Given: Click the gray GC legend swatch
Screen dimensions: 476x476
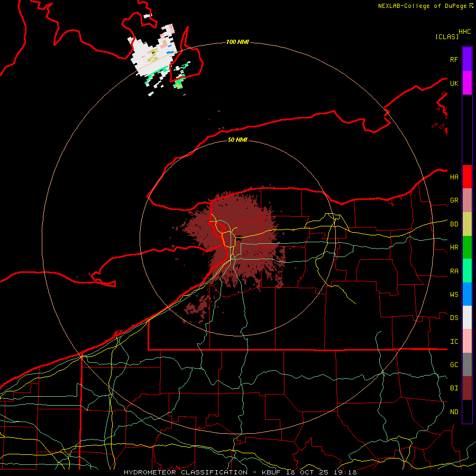Looking at the screenshot, I should tap(467, 364).
